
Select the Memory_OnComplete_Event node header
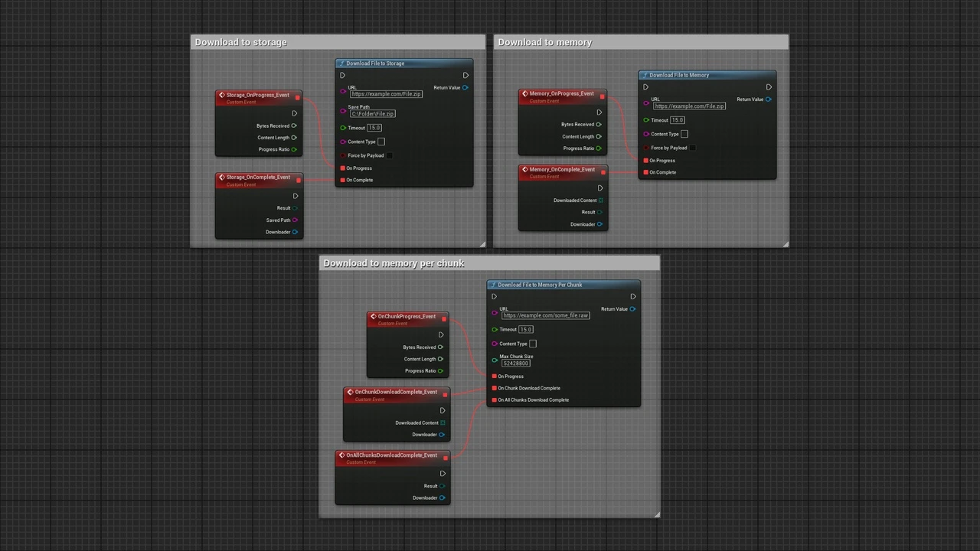pyautogui.click(x=562, y=170)
